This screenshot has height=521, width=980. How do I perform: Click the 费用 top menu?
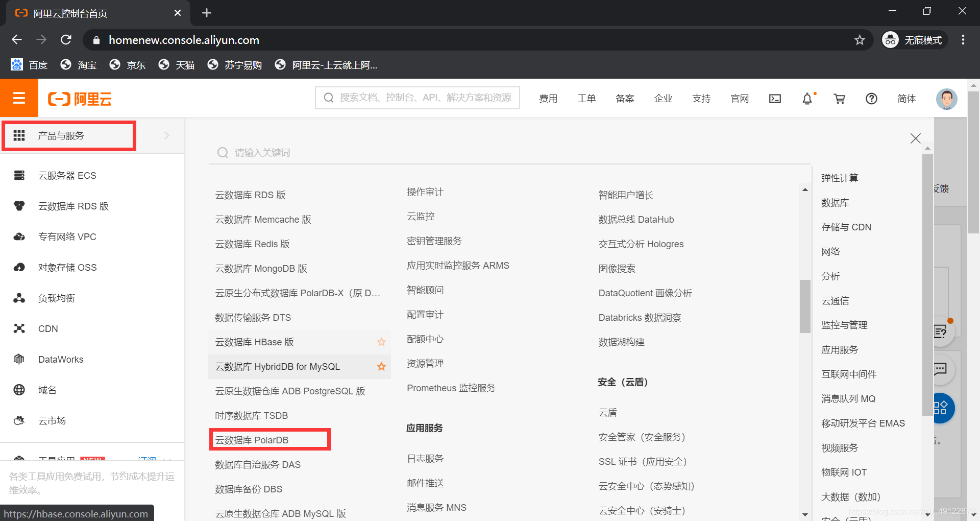pos(548,99)
